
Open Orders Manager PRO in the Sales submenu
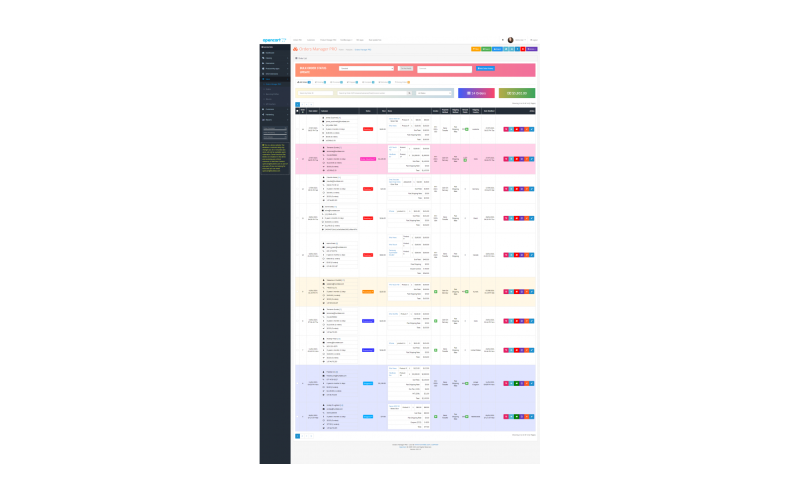[273, 84]
